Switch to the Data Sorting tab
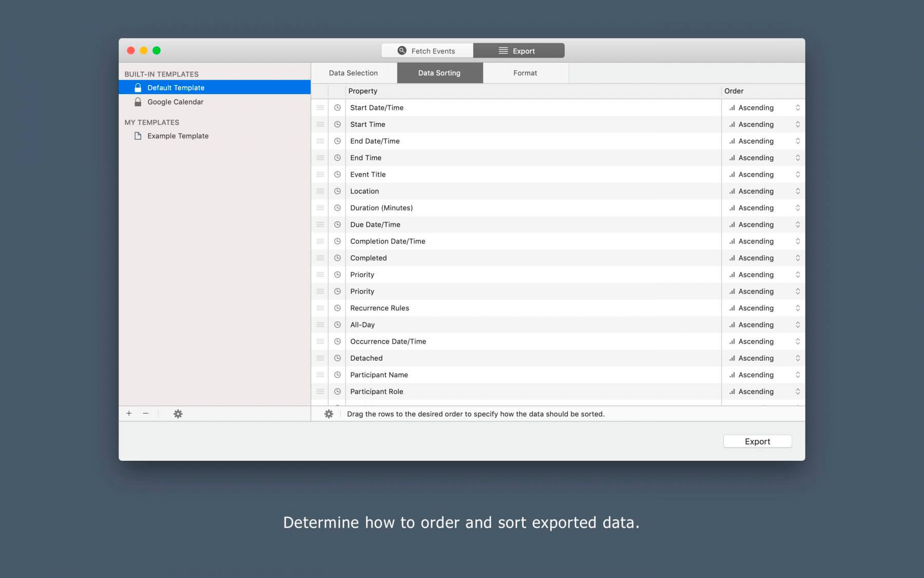The height and width of the screenshot is (578, 924). click(439, 73)
